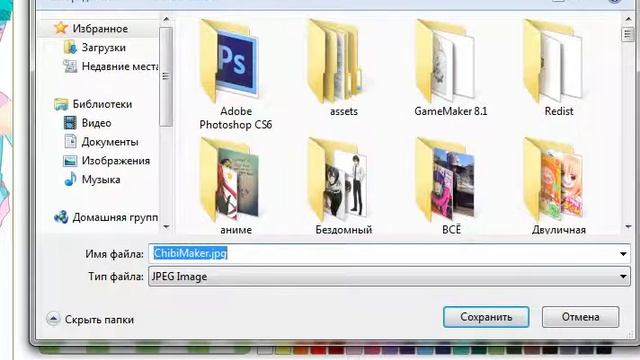Click the GameMaker 8.1 folder label
The height and width of the screenshot is (360, 640).
[451, 111]
